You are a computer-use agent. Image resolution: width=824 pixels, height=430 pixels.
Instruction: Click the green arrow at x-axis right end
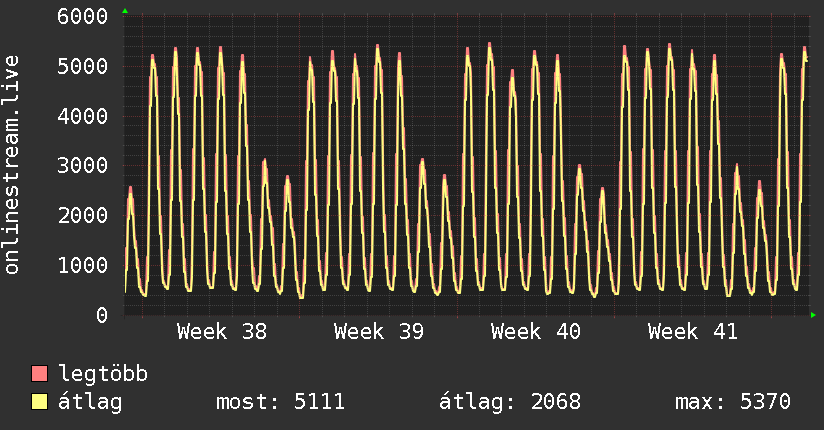(x=814, y=315)
